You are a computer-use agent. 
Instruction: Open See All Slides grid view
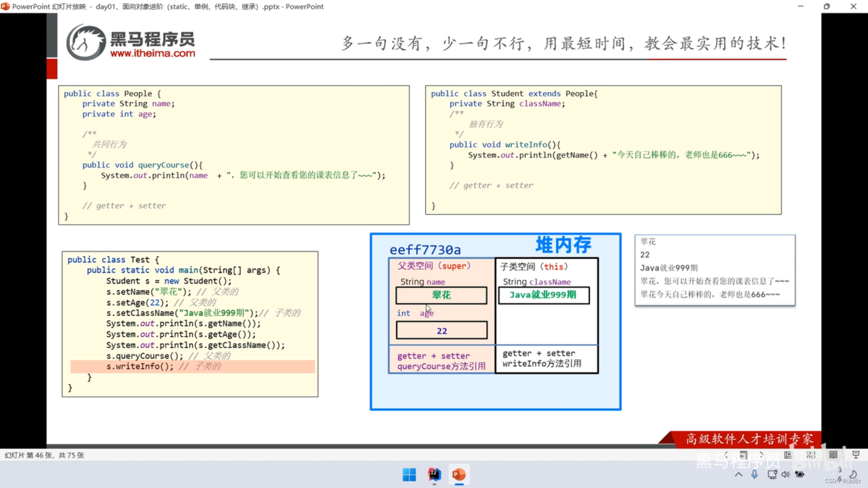coord(811,455)
